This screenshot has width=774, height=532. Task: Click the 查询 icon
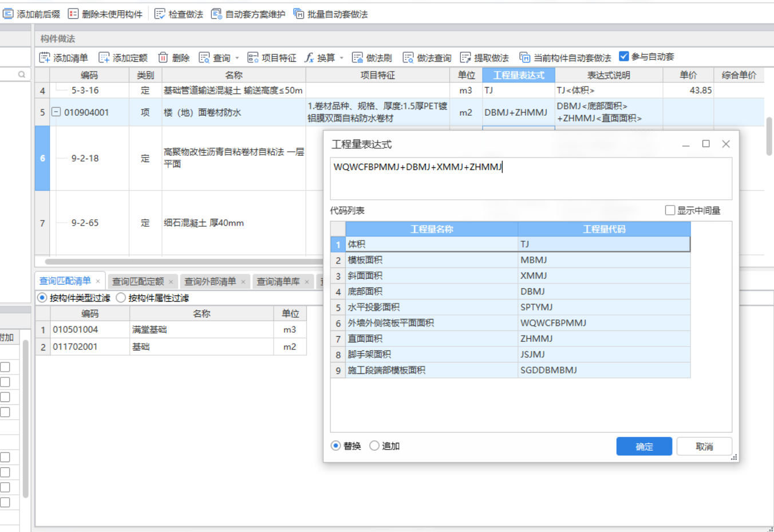pos(204,57)
